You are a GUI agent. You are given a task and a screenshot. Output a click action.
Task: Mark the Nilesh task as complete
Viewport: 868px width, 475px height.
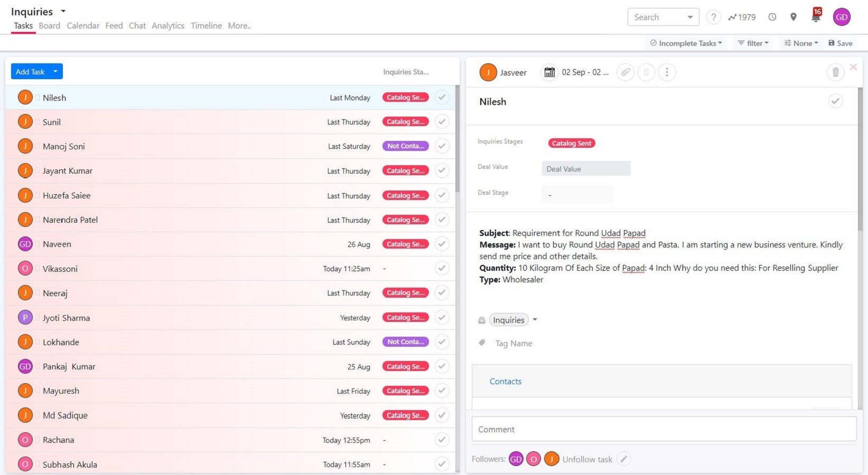coord(442,97)
